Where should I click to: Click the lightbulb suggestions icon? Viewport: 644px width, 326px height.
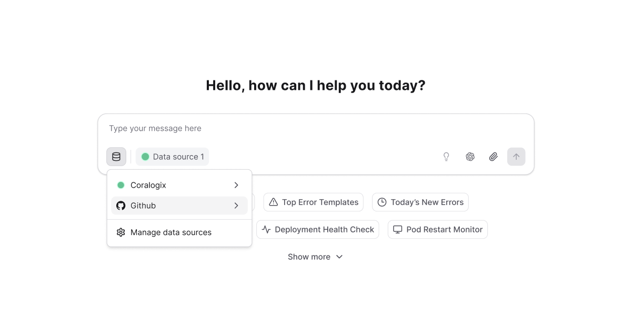point(446,156)
